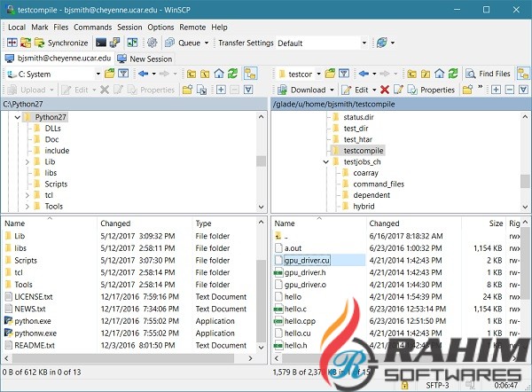The width and height of the screenshot is (532, 392).
Task: Click the red Delete X icon in remote toolbar
Action: (x=385, y=90)
